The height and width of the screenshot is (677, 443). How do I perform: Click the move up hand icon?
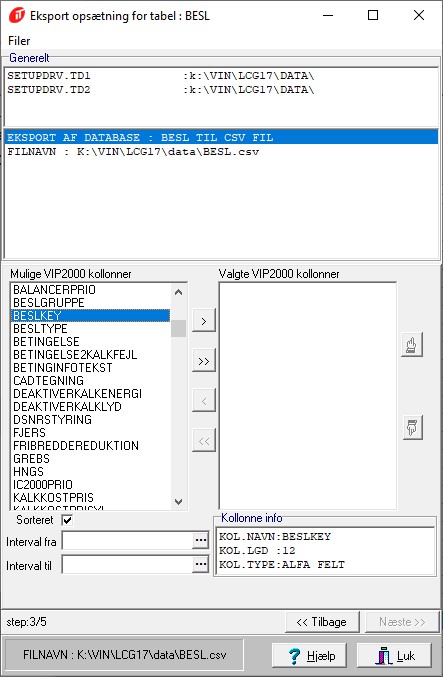pyautogui.click(x=411, y=345)
